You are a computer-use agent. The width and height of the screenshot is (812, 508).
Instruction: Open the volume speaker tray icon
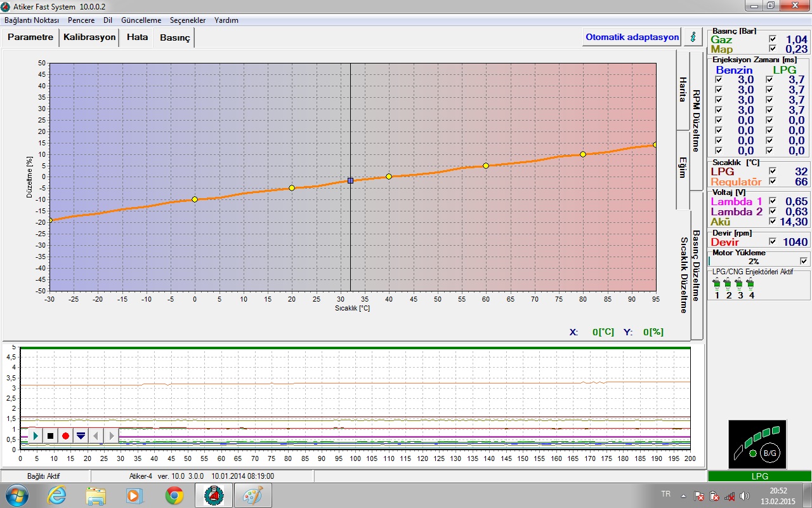point(745,496)
